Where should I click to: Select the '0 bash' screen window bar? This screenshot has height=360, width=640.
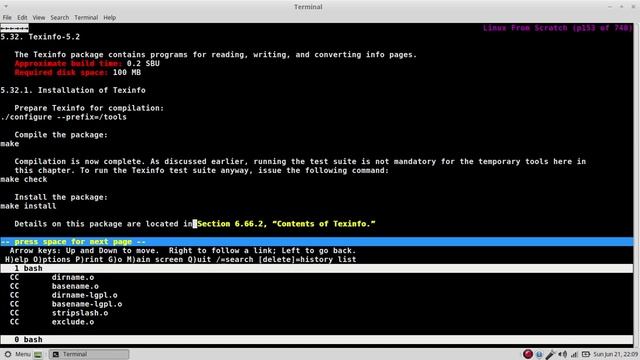pos(317,340)
